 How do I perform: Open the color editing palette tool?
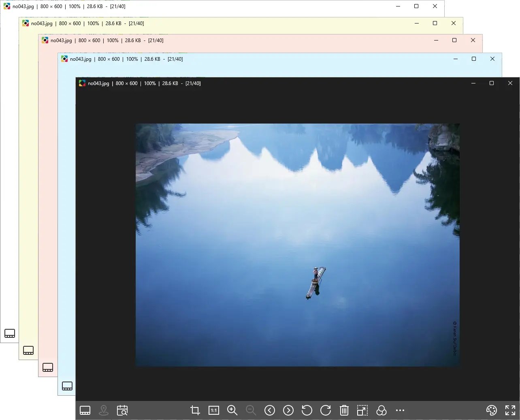pyautogui.click(x=491, y=410)
